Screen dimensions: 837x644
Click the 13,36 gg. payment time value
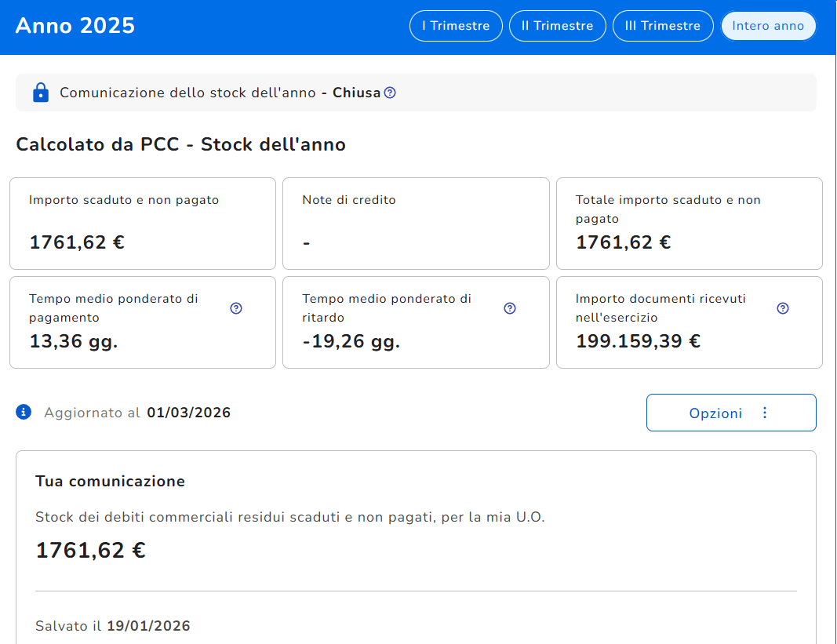tap(74, 341)
